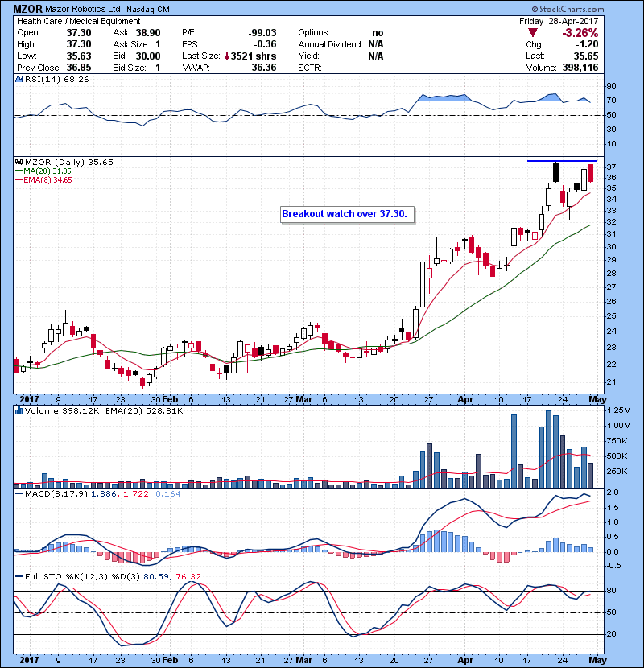Viewport: 644px width, 668px height.
Task: Click the Low price value 35.63
Action: [x=79, y=56]
